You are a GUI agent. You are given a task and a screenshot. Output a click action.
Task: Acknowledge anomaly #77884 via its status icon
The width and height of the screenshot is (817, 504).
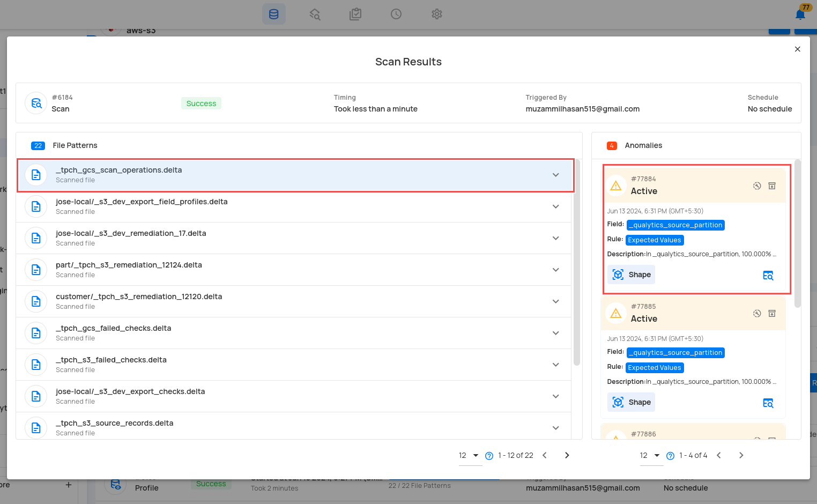[757, 186]
